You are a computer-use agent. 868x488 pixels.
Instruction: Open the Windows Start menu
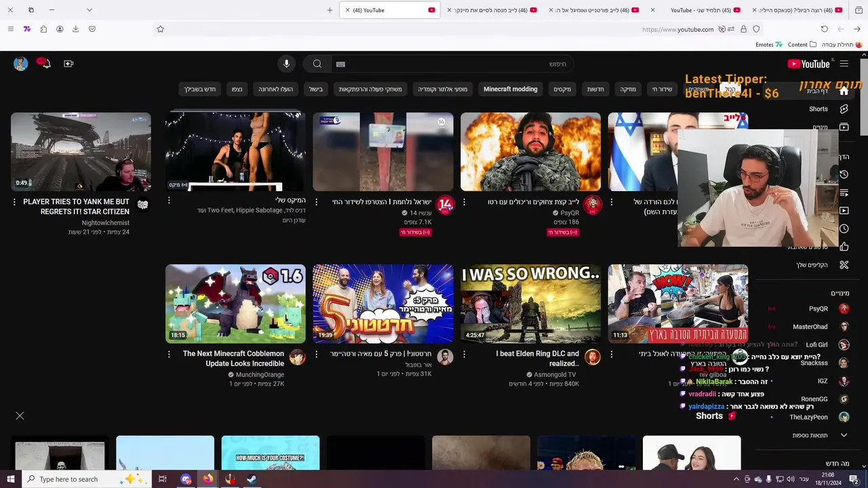coord(10,479)
